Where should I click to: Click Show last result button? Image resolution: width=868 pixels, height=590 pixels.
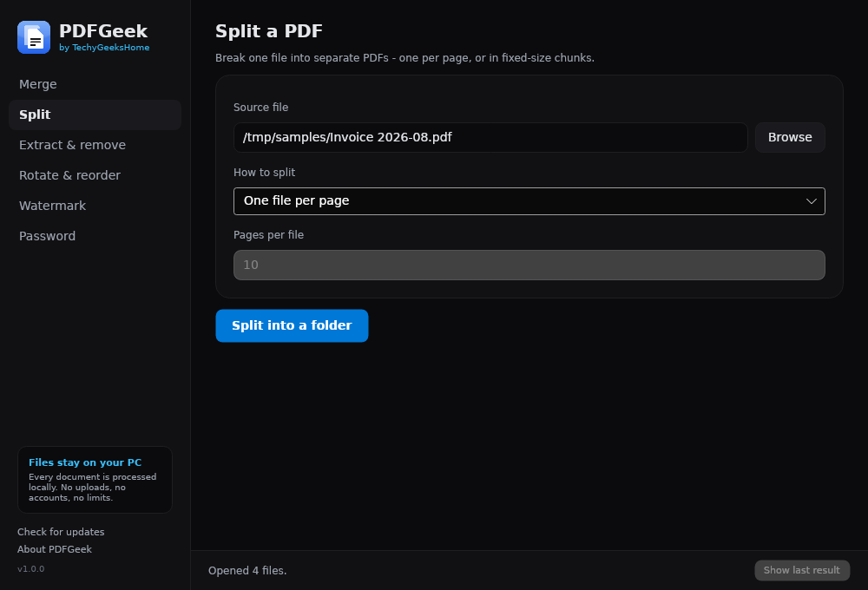pyautogui.click(x=802, y=570)
